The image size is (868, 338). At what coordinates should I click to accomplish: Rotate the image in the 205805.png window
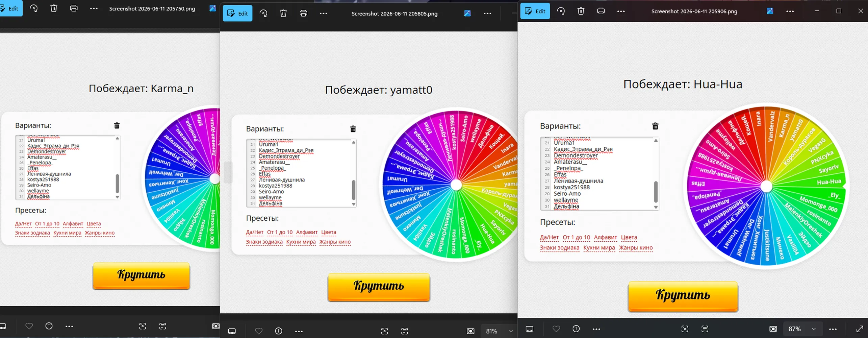pyautogui.click(x=263, y=14)
